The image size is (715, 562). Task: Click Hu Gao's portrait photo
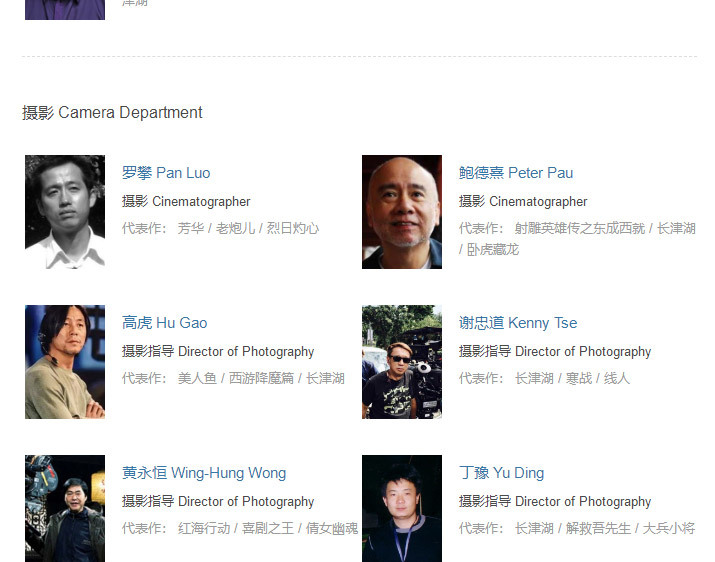(65, 361)
